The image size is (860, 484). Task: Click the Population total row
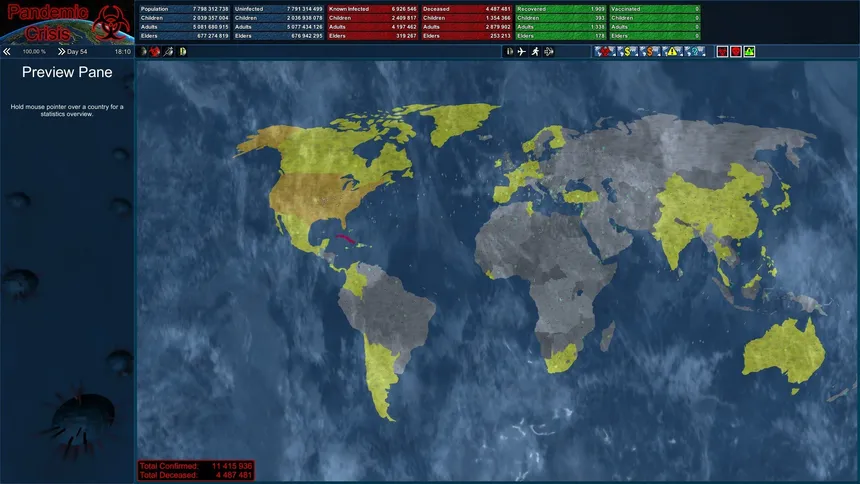184,9
